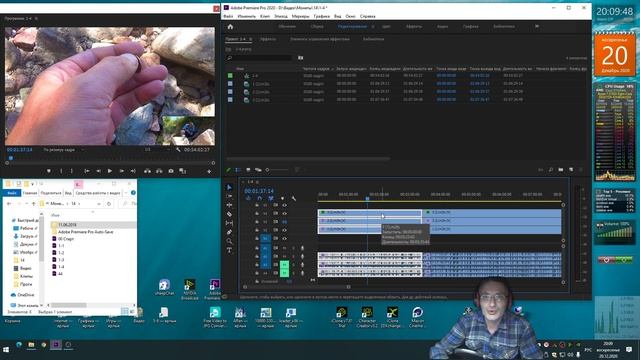
Task: Click the up arrow in Explorer navigation
Action: 33,203
